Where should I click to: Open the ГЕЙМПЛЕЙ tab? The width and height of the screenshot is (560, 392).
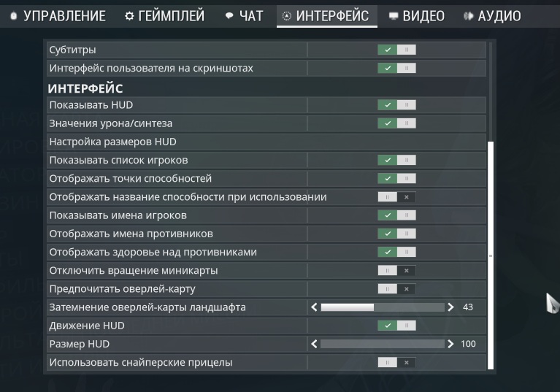coord(165,16)
